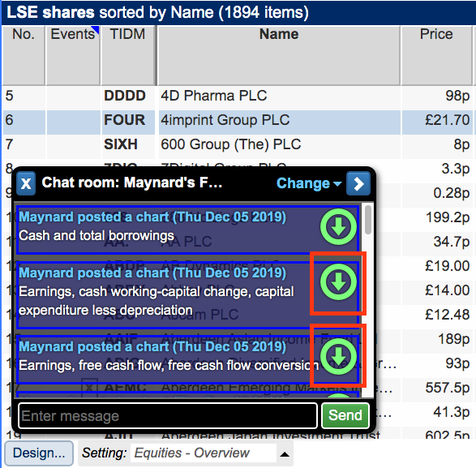Viewport: 476px width, 468px height.
Task: Expand the Setting selector arrow
Action: point(285,454)
